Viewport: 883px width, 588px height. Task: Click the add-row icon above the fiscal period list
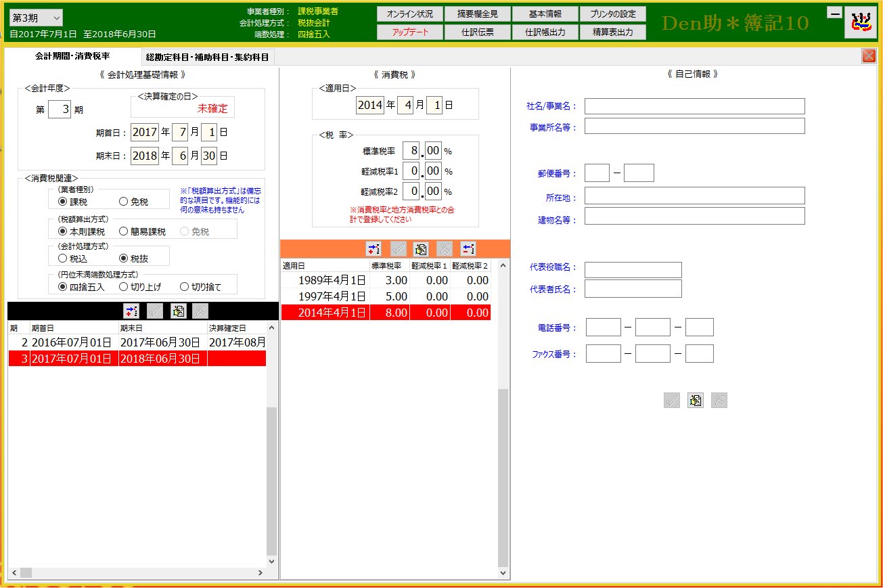131,311
